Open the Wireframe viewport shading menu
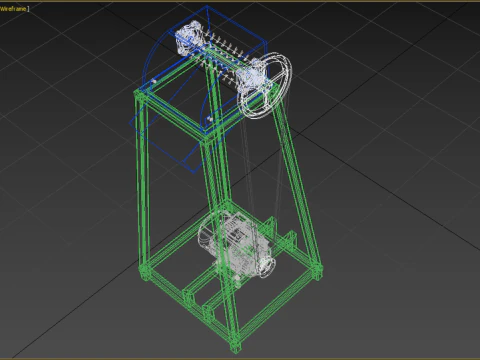480x360 pixels. click(x=13, y=9)
